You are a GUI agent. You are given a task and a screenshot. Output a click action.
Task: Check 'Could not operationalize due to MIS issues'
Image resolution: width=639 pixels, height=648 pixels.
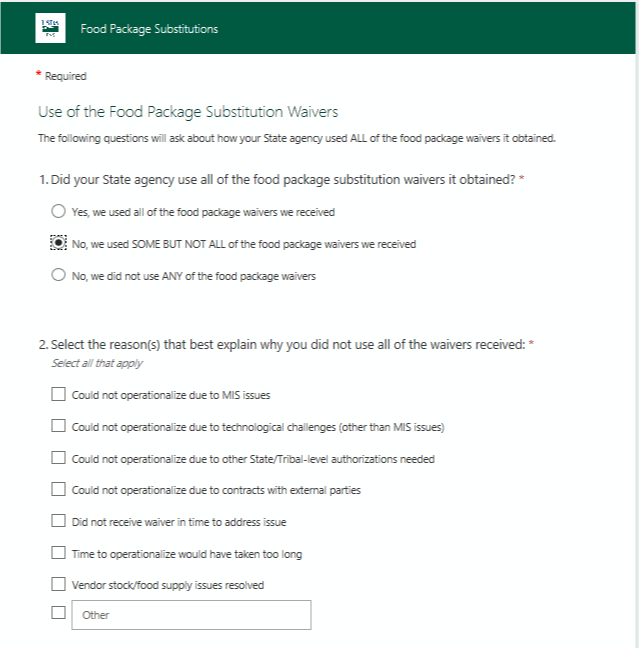58,395
